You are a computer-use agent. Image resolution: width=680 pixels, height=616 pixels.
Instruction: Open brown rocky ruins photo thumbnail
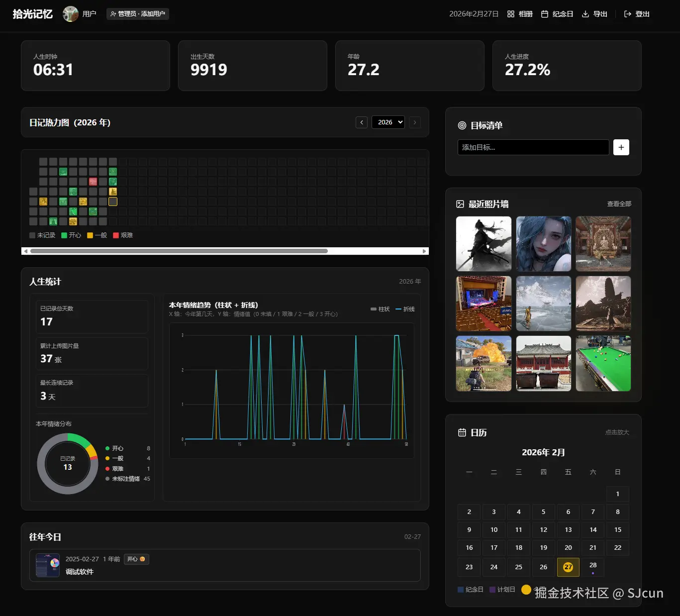(603, 304)
